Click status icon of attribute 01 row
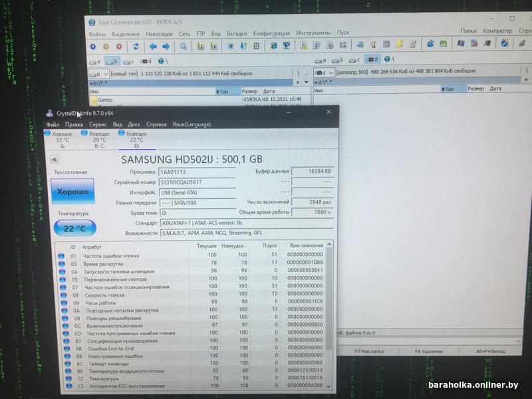Image resolution: width=532 pixels, height=399 pixels. 61,256
